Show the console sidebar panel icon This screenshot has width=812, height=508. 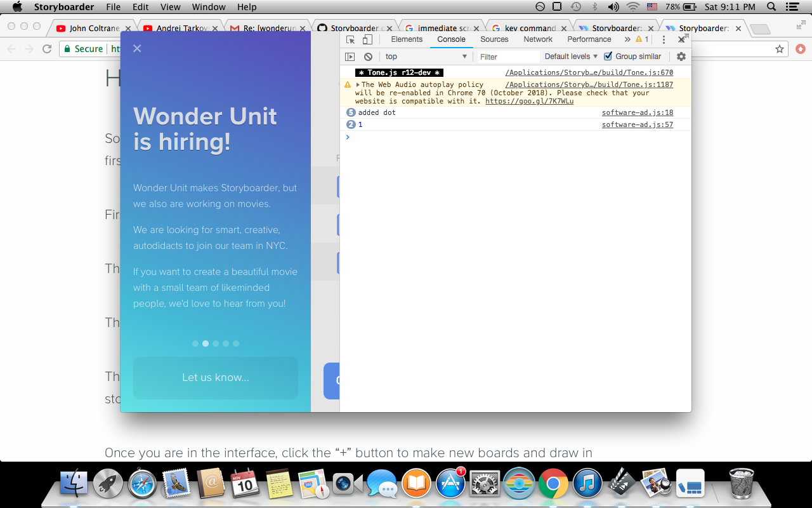(x=350, y=57)
